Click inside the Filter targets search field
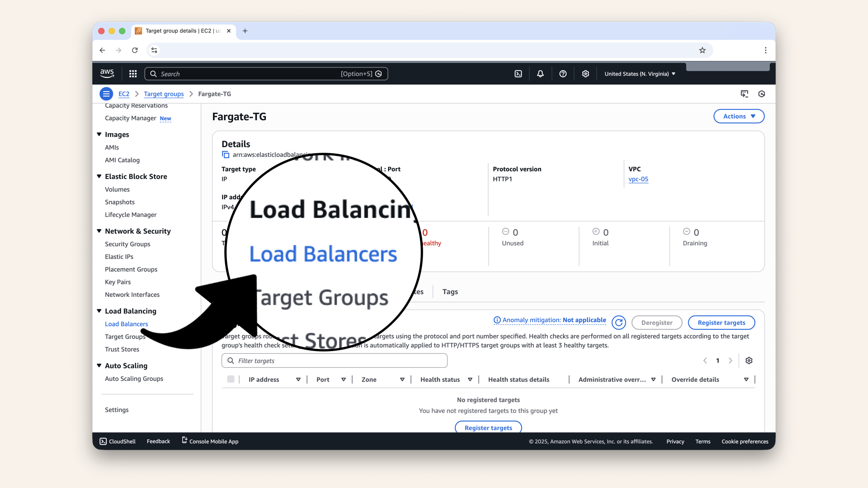 pyautogui.click(x=334, y=361)
